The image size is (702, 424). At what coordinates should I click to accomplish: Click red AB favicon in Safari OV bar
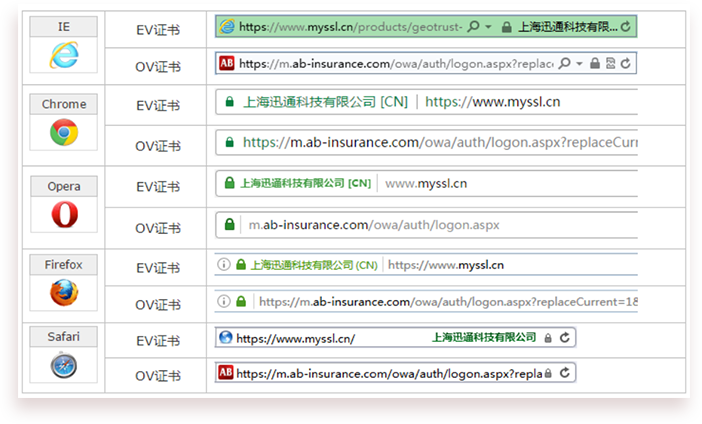226,373
